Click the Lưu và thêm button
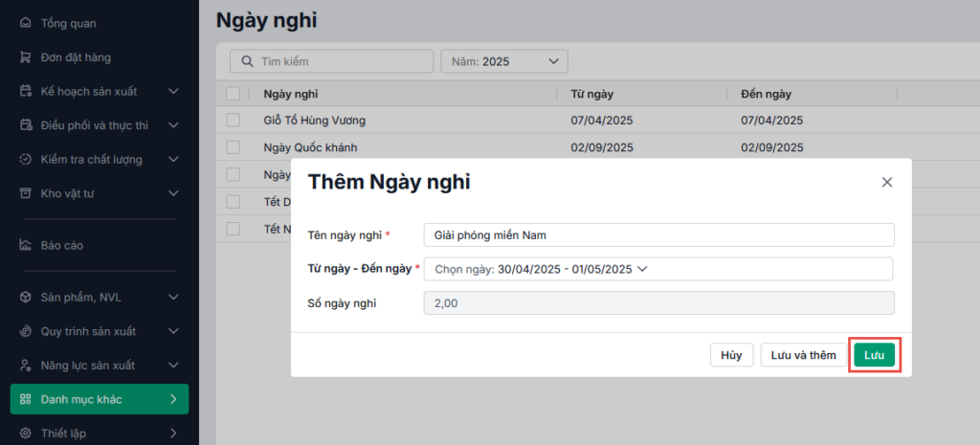Screen dimensions: 980x445 (x=804, y=355)
